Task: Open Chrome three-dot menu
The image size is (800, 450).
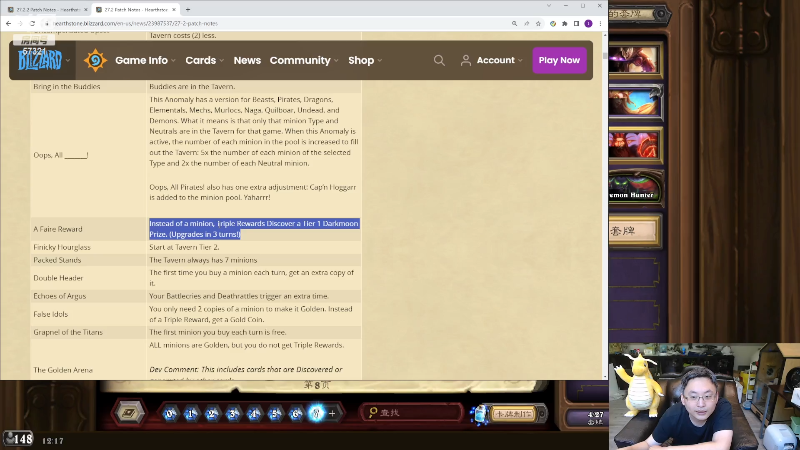Action: point(601,23)
